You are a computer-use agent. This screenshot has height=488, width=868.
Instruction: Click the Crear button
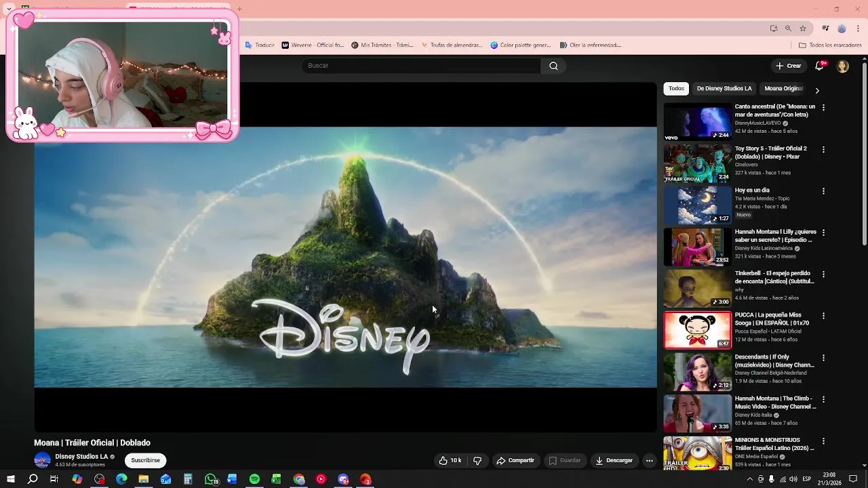pos(789,66)
